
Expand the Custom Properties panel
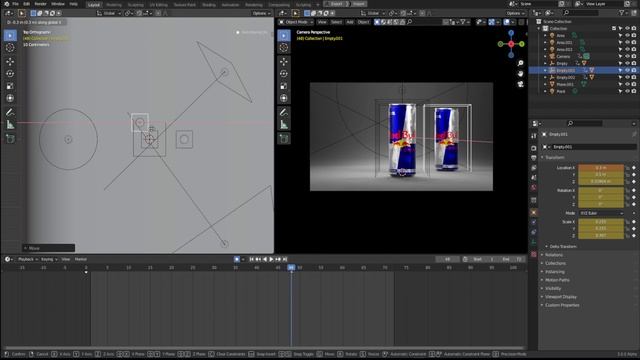[x=562, y=305]
